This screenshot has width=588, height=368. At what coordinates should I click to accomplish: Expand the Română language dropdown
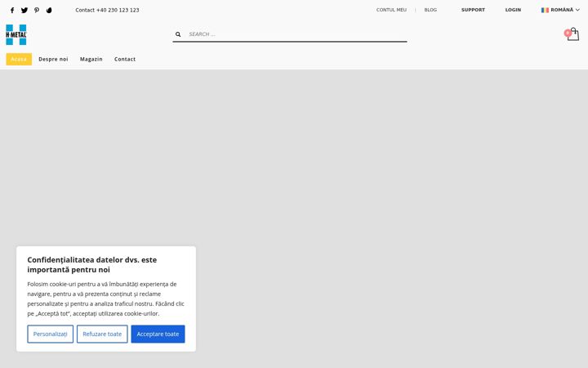tap(560, 10)
